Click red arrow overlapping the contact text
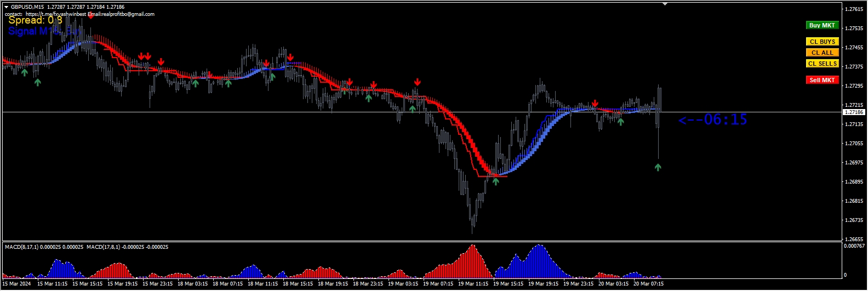868x291 pixels. click(90, 15)
